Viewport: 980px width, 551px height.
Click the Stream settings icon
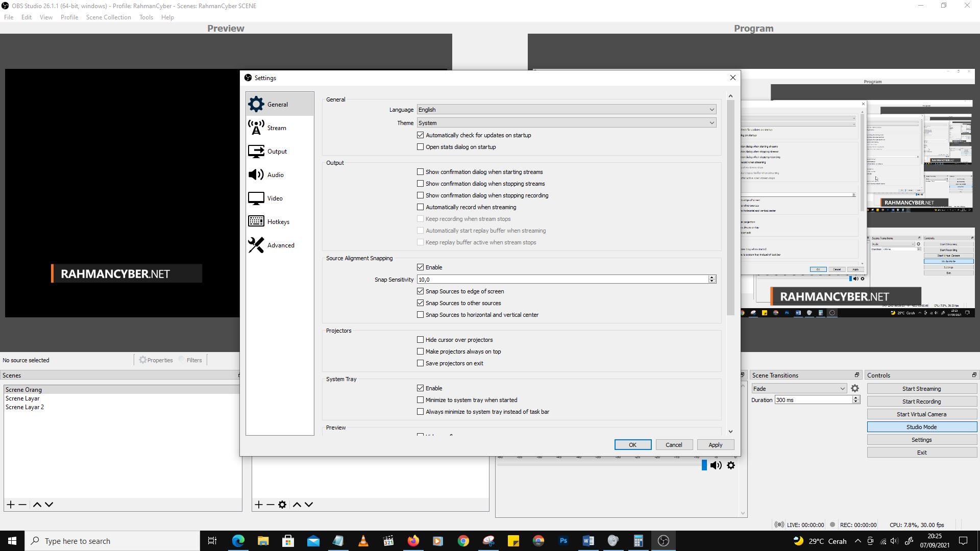pos(256,128)
